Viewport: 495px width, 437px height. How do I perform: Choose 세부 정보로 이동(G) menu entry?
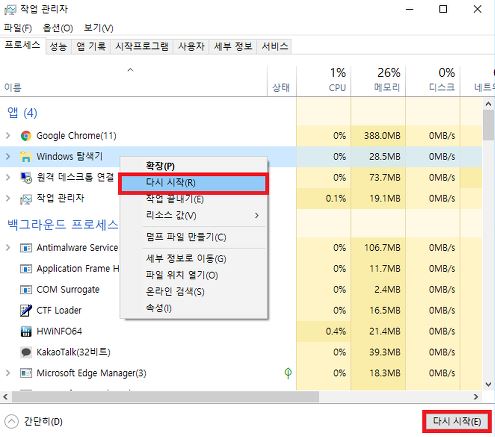coord(194,259)
